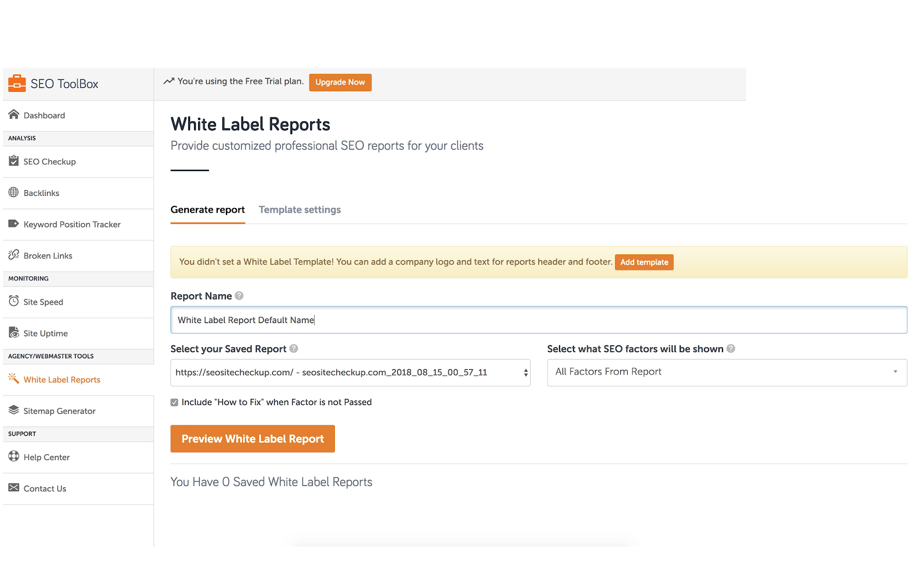924x578 pixels.
Task: Click the Broken Links chain icon
Action: 14,255
